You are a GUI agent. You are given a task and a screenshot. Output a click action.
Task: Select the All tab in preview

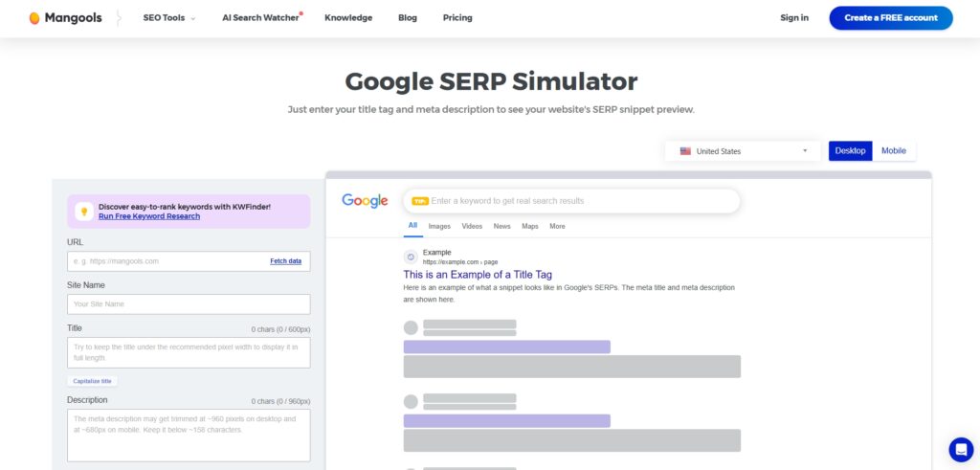click(413, 226)
